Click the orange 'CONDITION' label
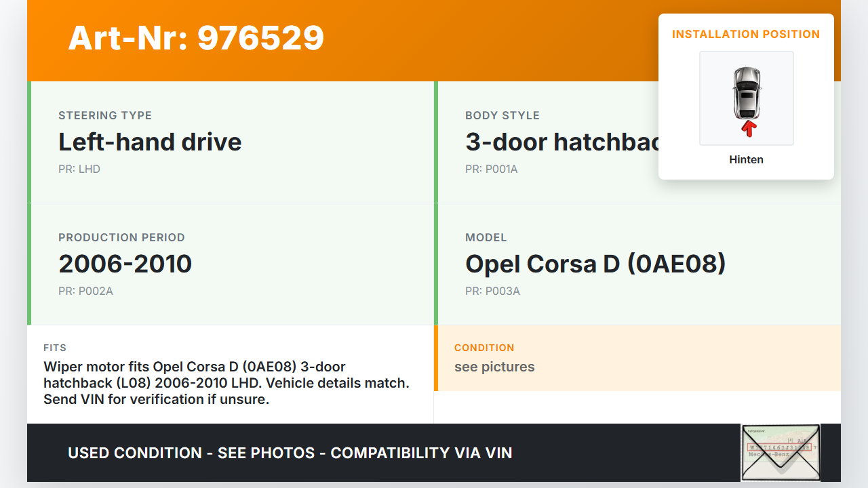This screenshot has width=868, height=488. [484, 348]
